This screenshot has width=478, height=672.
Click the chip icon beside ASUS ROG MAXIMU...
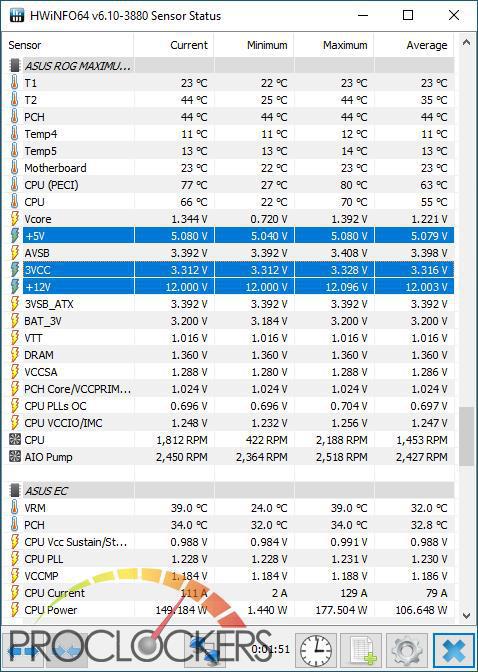tap(15, 66)
